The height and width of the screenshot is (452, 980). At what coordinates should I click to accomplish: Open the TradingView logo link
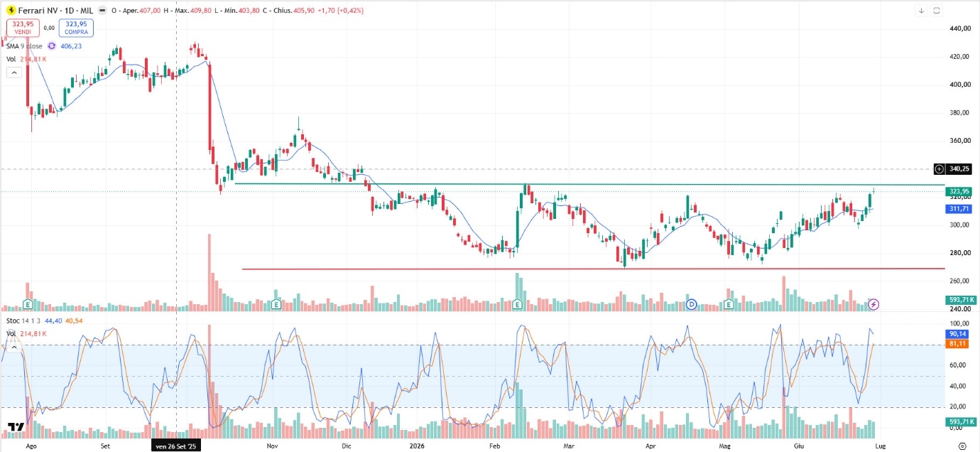(x=16, y=426)
